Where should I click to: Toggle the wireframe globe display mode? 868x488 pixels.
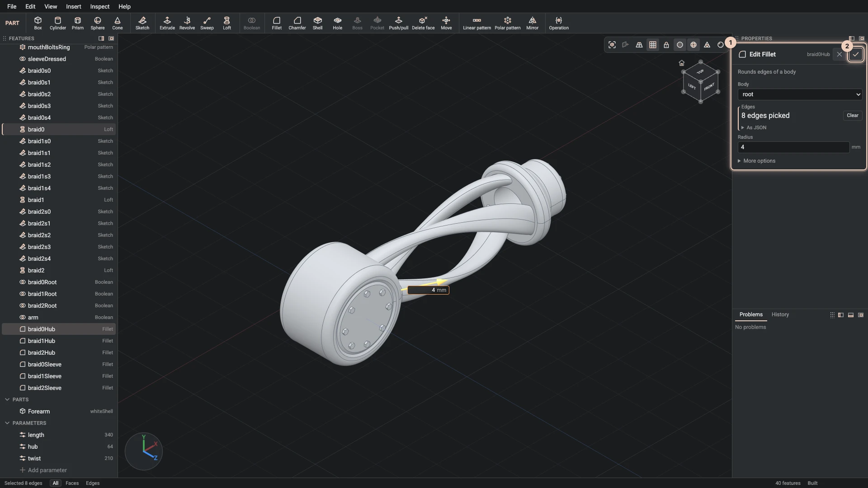(693, 45)
